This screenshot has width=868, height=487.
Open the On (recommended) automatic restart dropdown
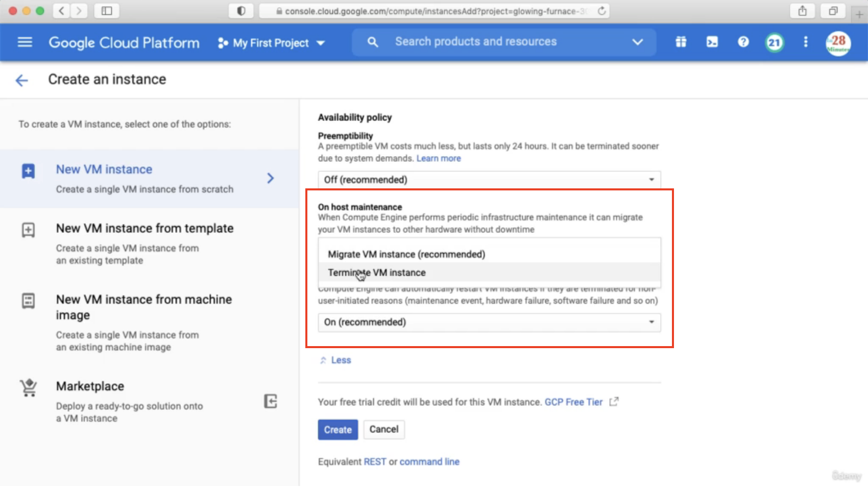(489, 322)
